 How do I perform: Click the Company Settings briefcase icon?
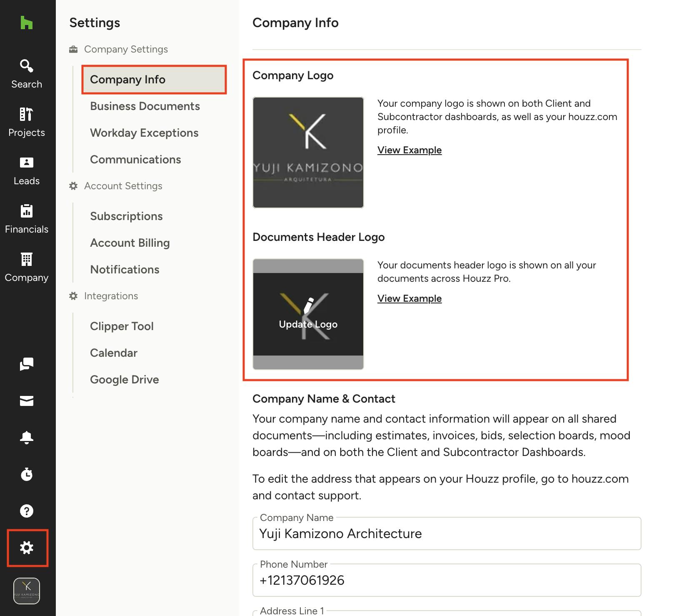pyautogui.click(x=73, y=49)
